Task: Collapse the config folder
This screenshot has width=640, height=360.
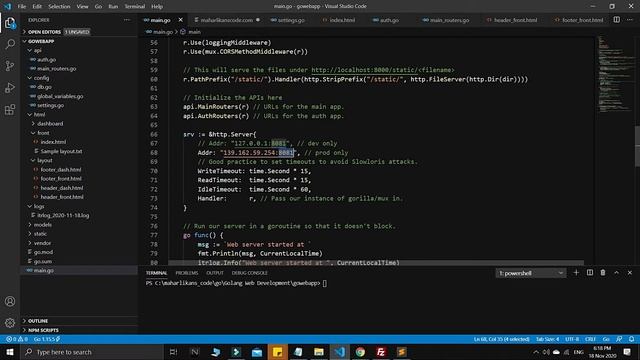Action: pos(41,78)
